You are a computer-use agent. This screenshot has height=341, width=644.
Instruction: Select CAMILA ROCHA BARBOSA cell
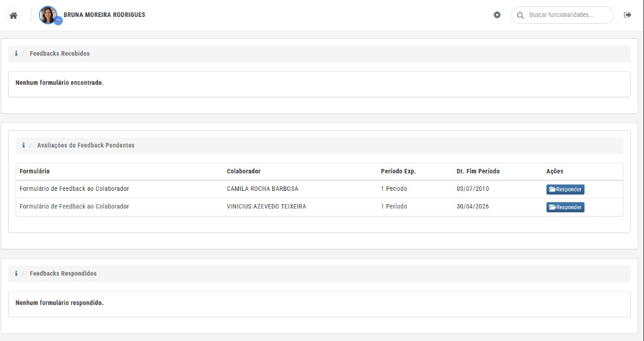262,189
